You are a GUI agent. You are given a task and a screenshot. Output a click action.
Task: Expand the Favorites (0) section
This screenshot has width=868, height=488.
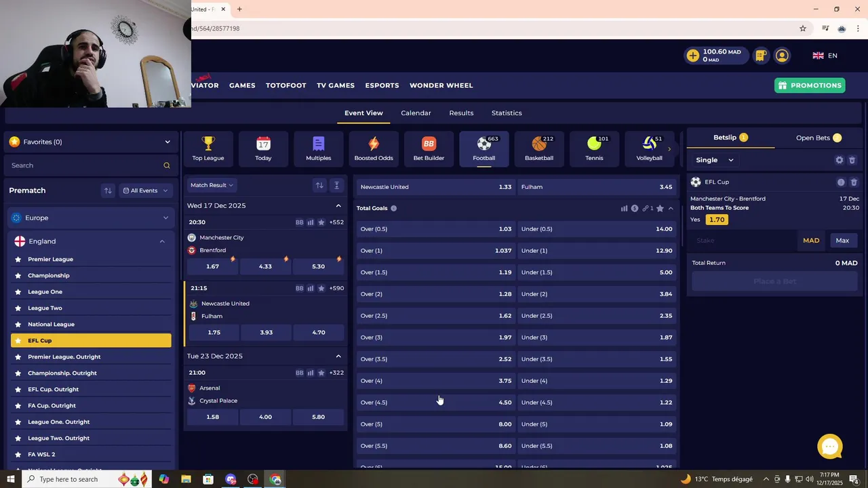(90, 142)
